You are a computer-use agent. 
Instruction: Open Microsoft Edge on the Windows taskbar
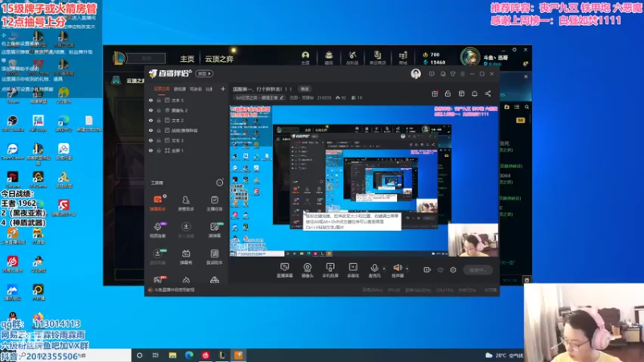coord(189,355)
